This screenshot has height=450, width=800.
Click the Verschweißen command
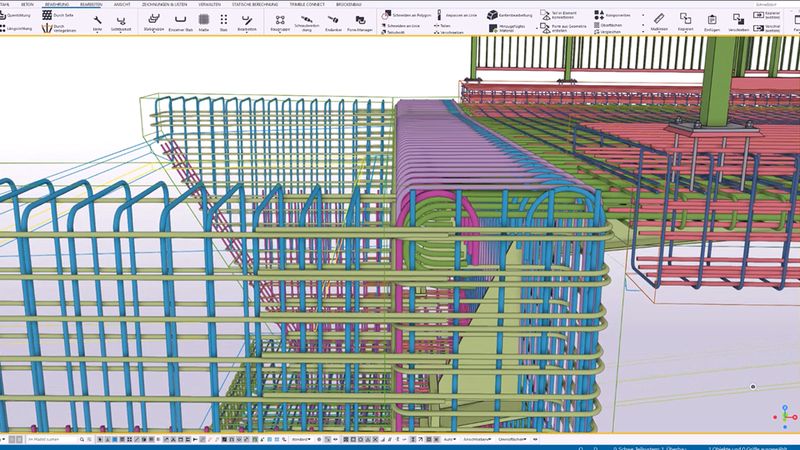[449, 32]
